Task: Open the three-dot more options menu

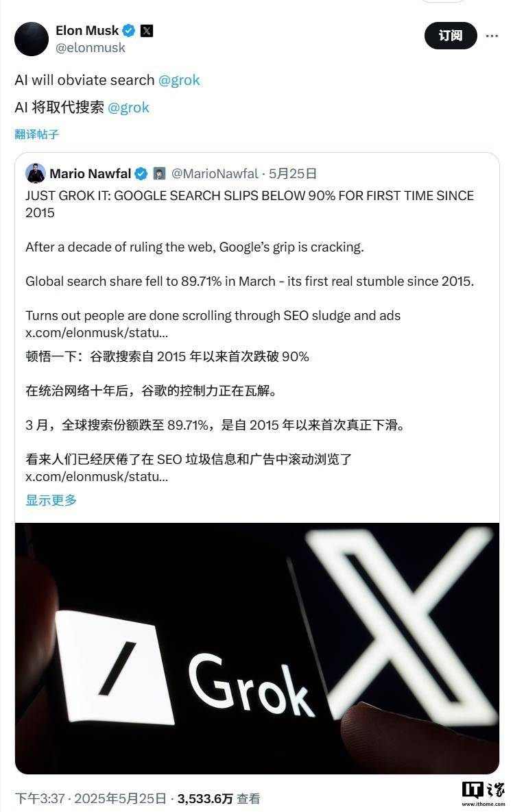Action: click(492, 36)
